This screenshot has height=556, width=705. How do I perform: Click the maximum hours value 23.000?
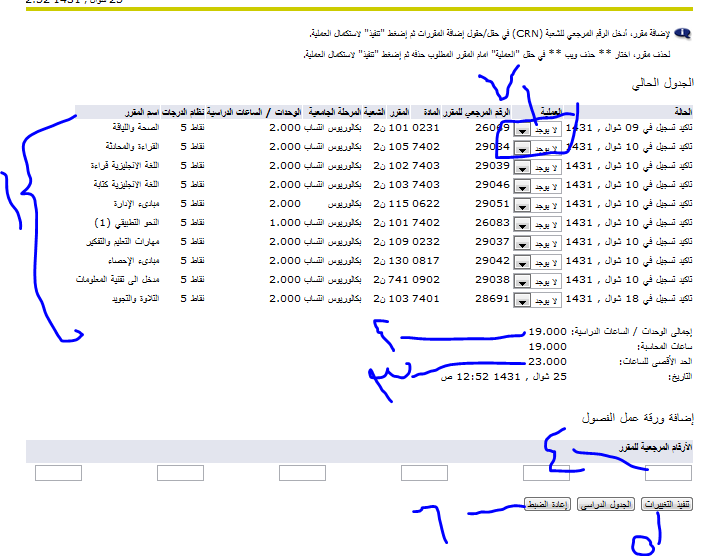pos(547,361)
